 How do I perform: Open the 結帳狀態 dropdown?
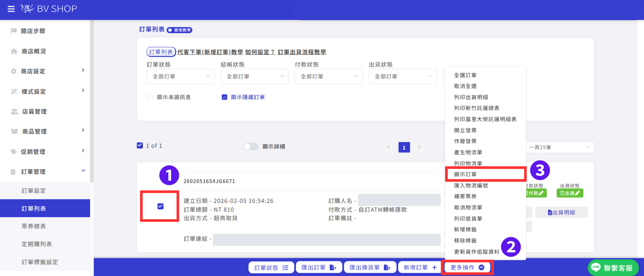tap(255, 76)
